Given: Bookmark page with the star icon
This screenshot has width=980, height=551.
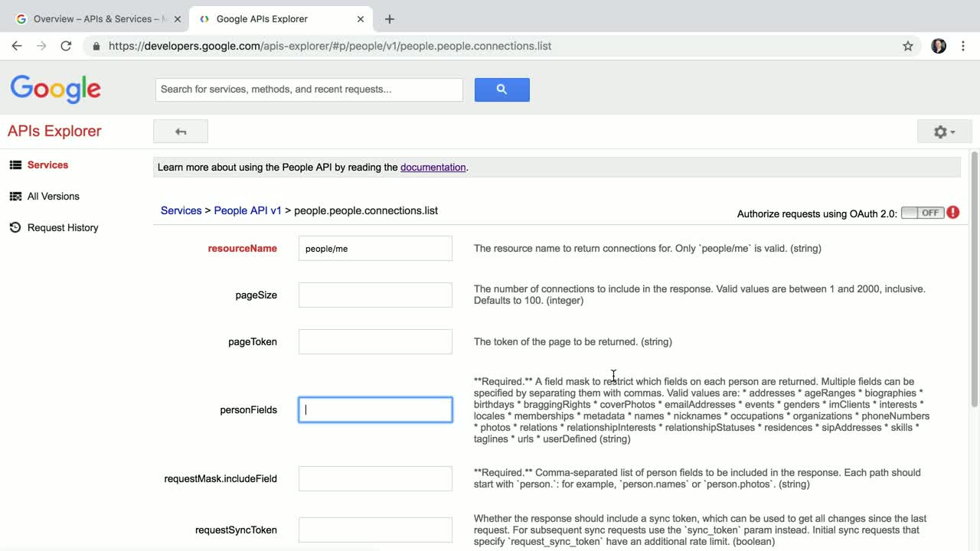Looking at the screenshot, I should click(x=908, y=46).
